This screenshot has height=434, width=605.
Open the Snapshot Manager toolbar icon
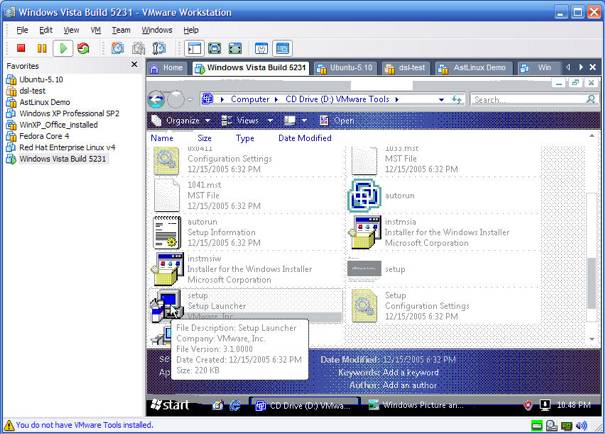pos(159,48)
